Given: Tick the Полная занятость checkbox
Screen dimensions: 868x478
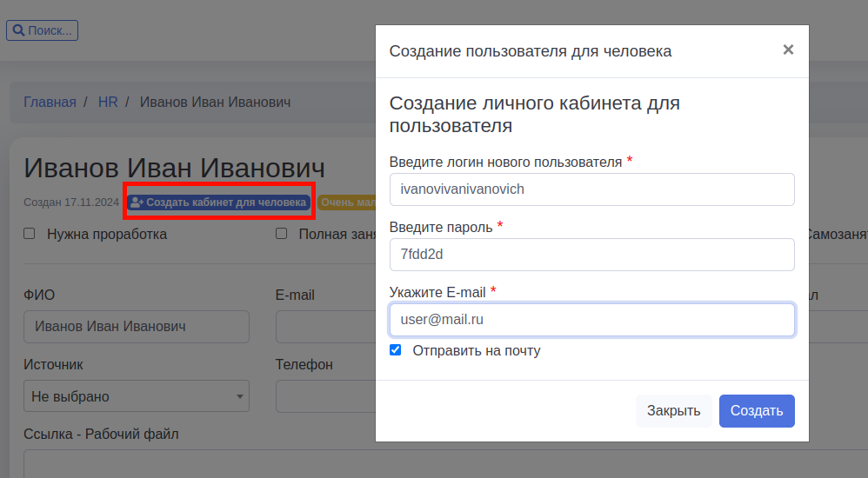Looking at the screenshot, I should pyautogui.click(x=282, y=234).
